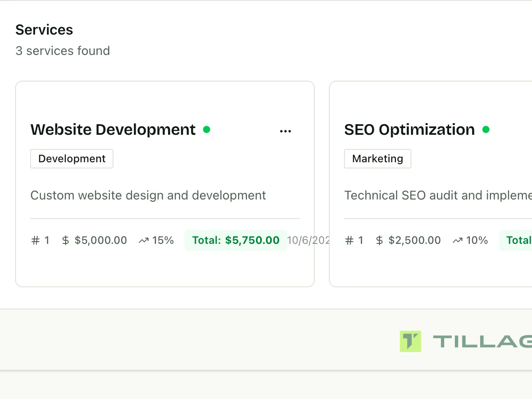
Task: Click the 10/6 date on Website Development card
Action: pos(309,241)
